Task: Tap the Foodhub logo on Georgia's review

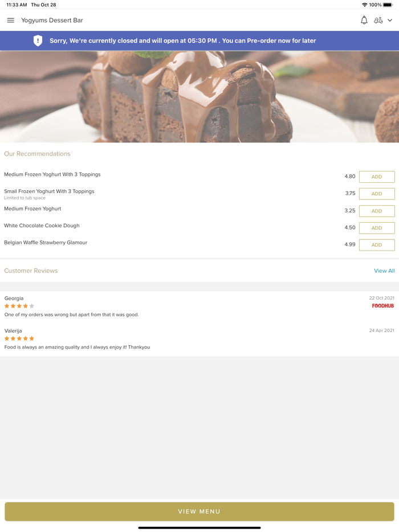Action: point(382,306)
